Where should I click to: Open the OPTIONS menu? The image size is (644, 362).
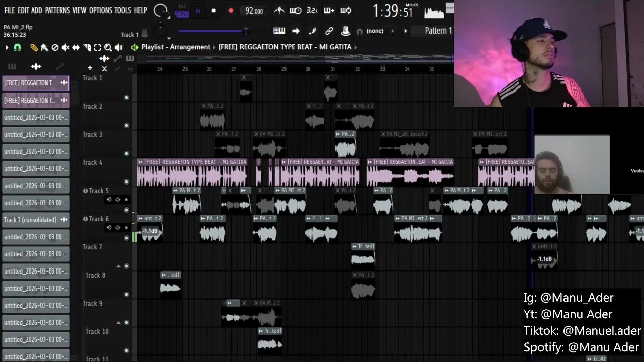pyautogui.click(x=101, y=10)
